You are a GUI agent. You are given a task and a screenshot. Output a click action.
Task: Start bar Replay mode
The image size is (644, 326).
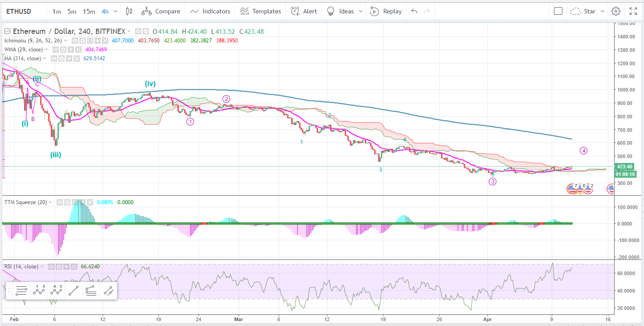[386, 11]
